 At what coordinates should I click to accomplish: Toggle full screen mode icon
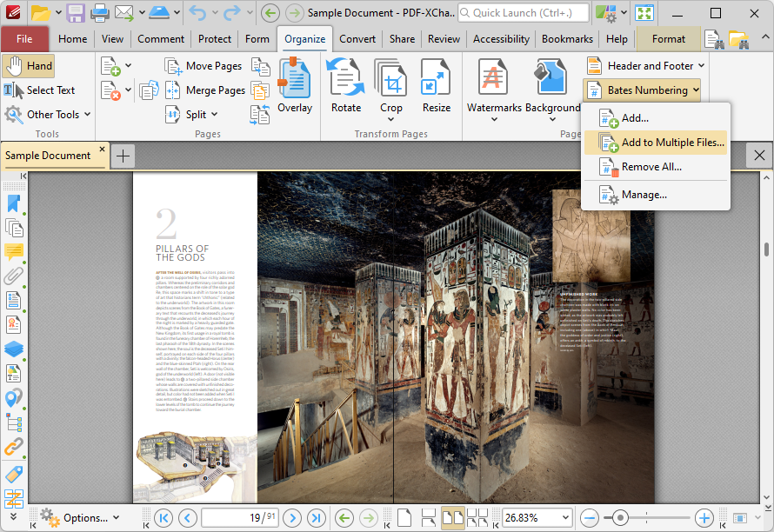[644, 13]
